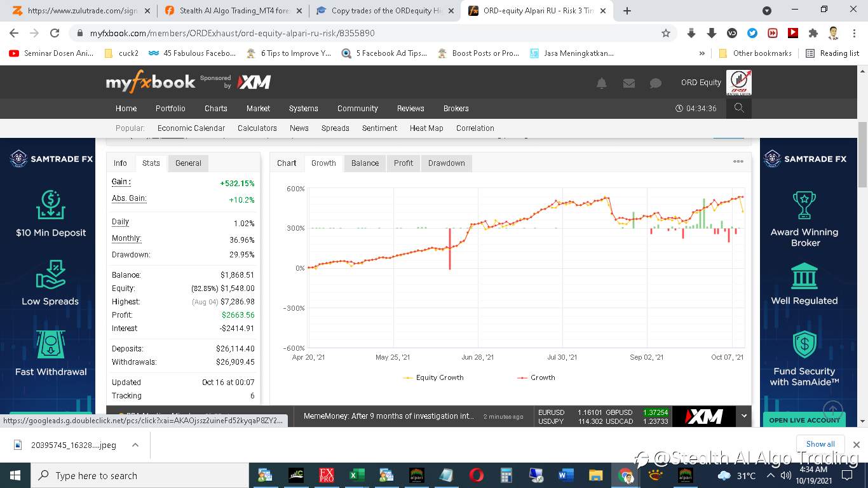Open the Charts menu
This screenshot has width=868, height=488.
coord(216,109)
